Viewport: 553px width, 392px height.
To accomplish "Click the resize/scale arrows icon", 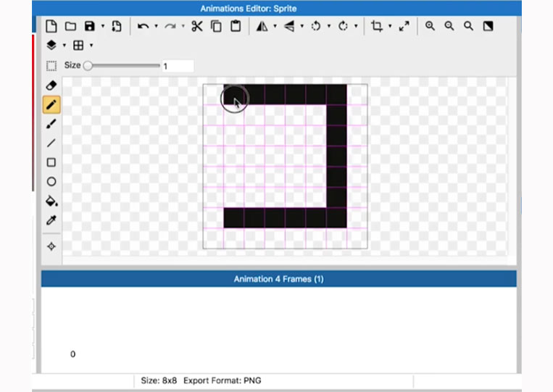I will (x=404, y=26).
